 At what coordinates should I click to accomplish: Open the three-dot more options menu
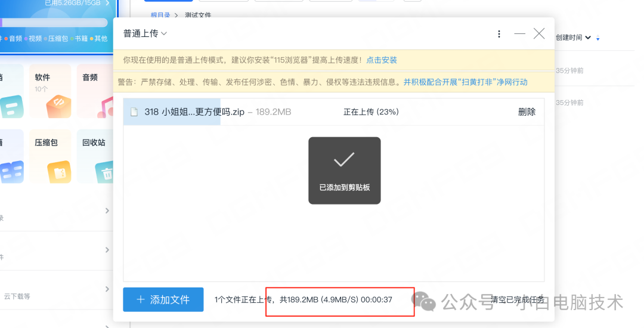click(x=499, y=33)
